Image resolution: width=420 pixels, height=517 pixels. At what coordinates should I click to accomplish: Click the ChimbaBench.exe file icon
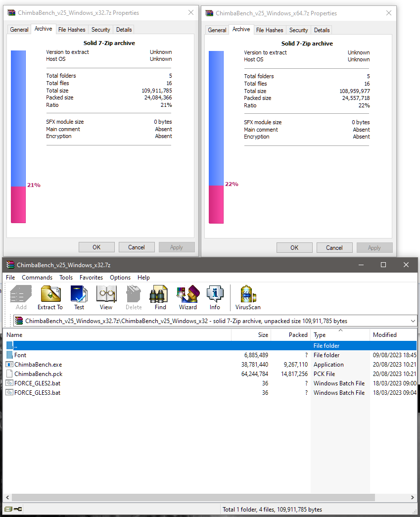point(9,364)
